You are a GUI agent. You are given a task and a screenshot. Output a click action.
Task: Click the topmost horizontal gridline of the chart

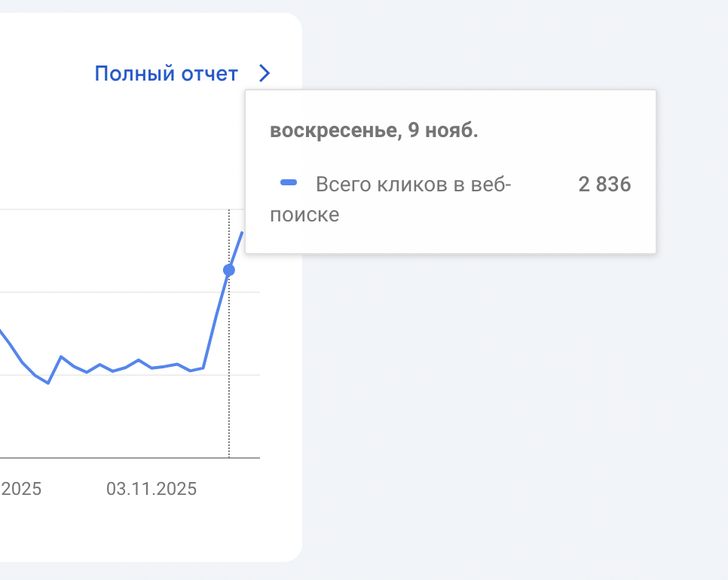113,209
